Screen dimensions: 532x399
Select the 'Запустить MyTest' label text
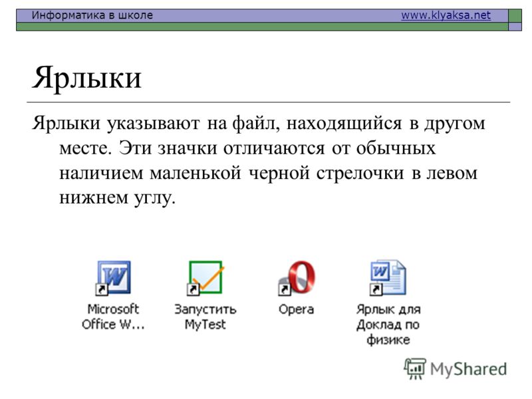[205, 317]
